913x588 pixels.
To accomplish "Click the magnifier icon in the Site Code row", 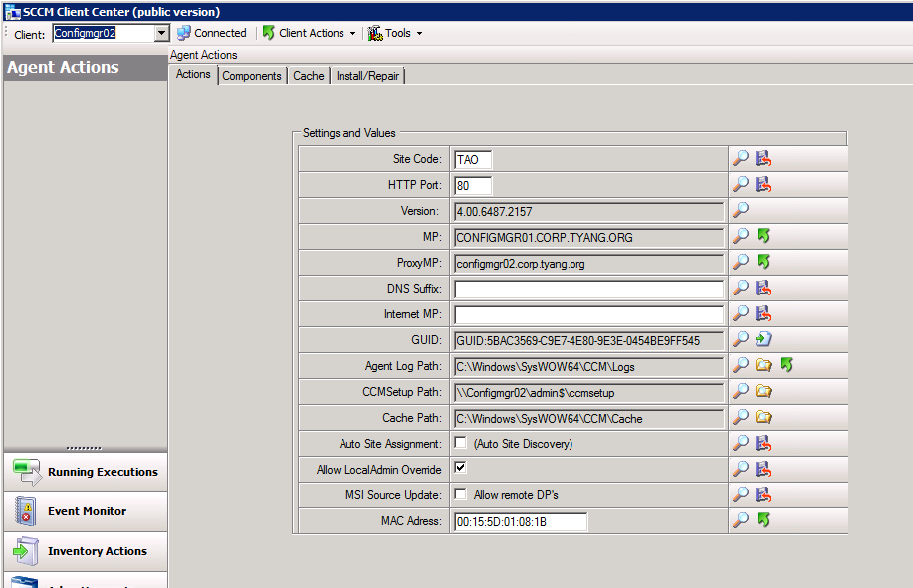I will (740, 158).
